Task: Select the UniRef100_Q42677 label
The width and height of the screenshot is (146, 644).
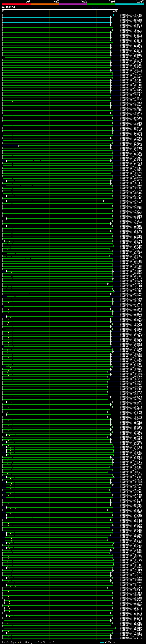Action: pyautogui.click(x=131, y=100)
